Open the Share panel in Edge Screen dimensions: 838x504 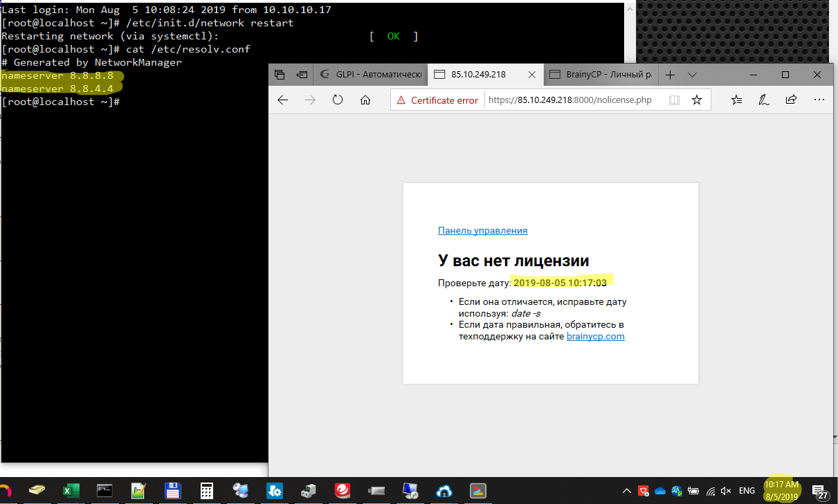point(791,100)
